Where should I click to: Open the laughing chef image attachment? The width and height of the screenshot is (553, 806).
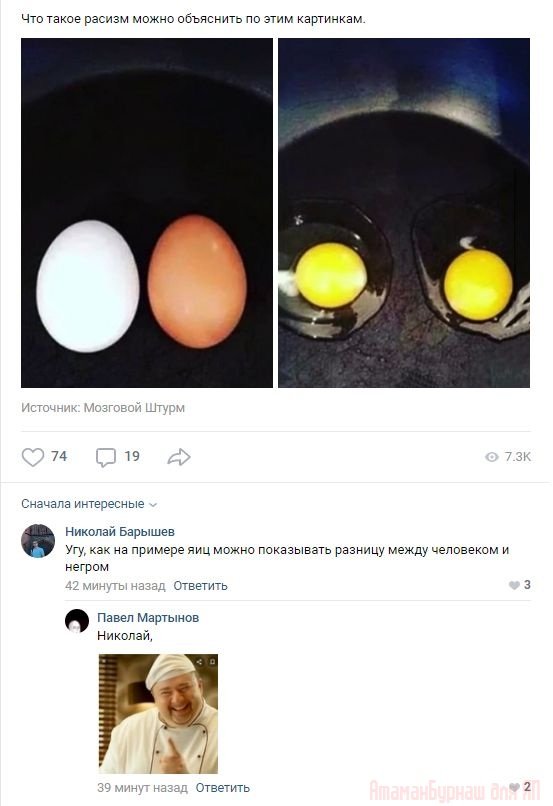(158, 713)
